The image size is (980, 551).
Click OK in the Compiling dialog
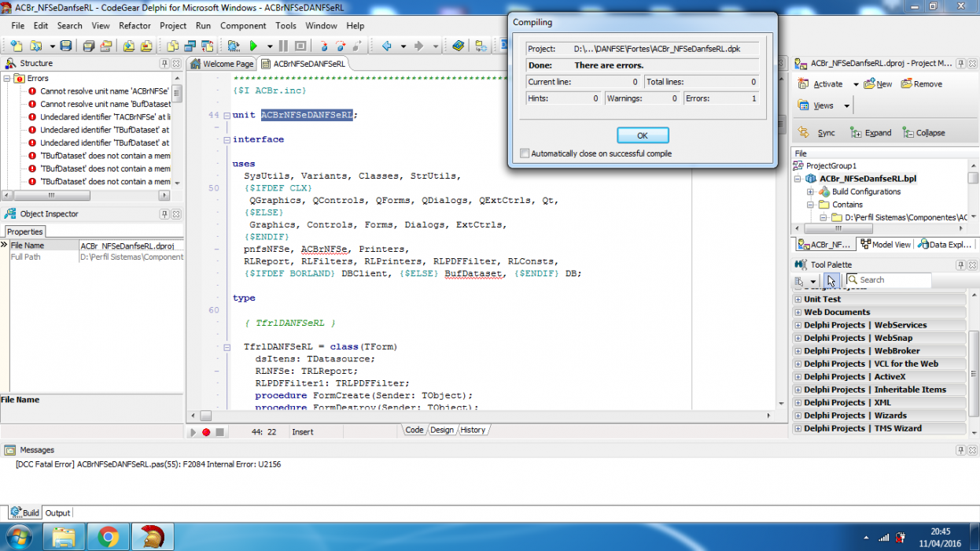pyautogui.click(x=643, y=135)
